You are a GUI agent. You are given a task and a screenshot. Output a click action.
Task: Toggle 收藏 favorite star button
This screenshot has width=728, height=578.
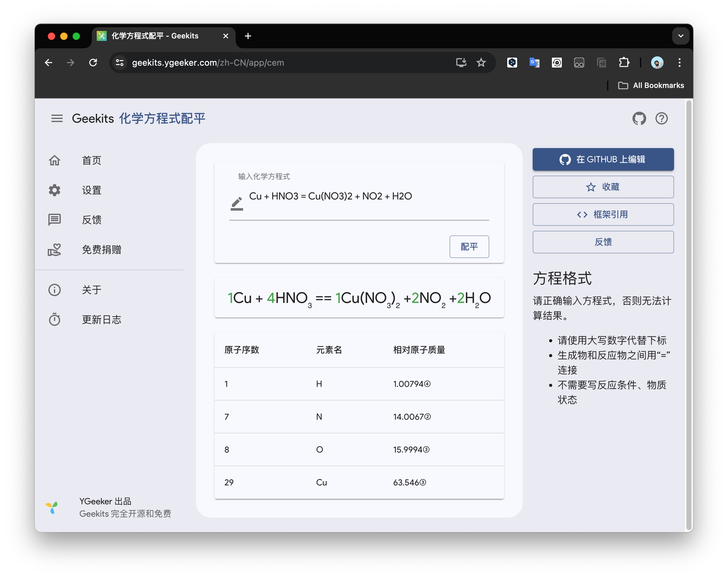pos(603,187)
